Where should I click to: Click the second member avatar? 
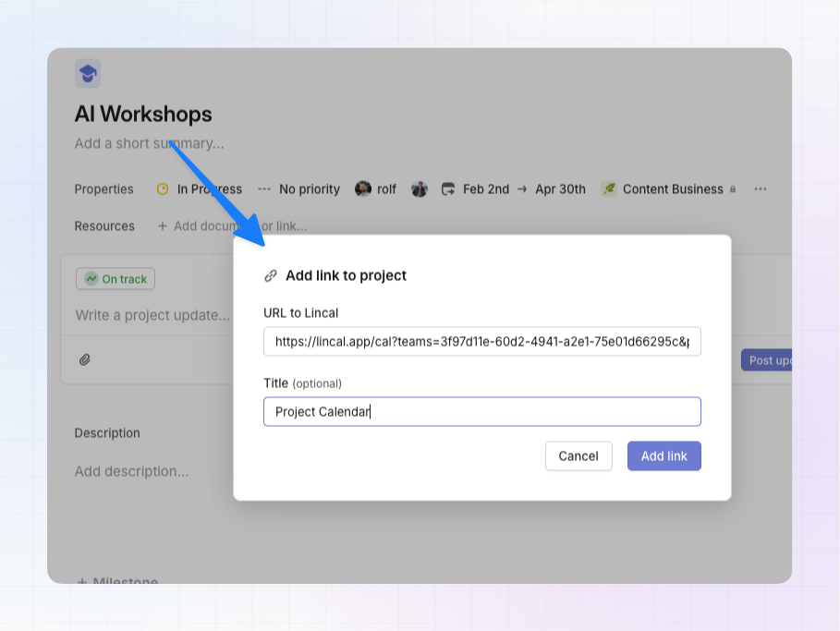pyautogui.click(x=420, y=188)
